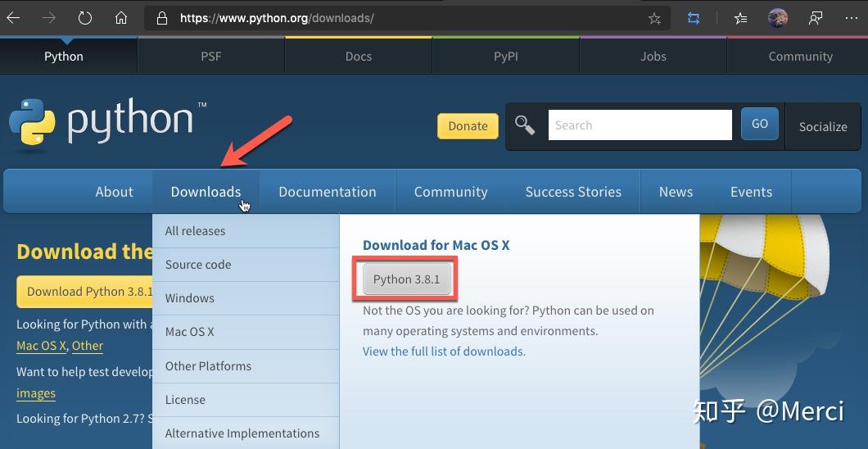Click the Mac OS X underlined link

coord(41,346)
